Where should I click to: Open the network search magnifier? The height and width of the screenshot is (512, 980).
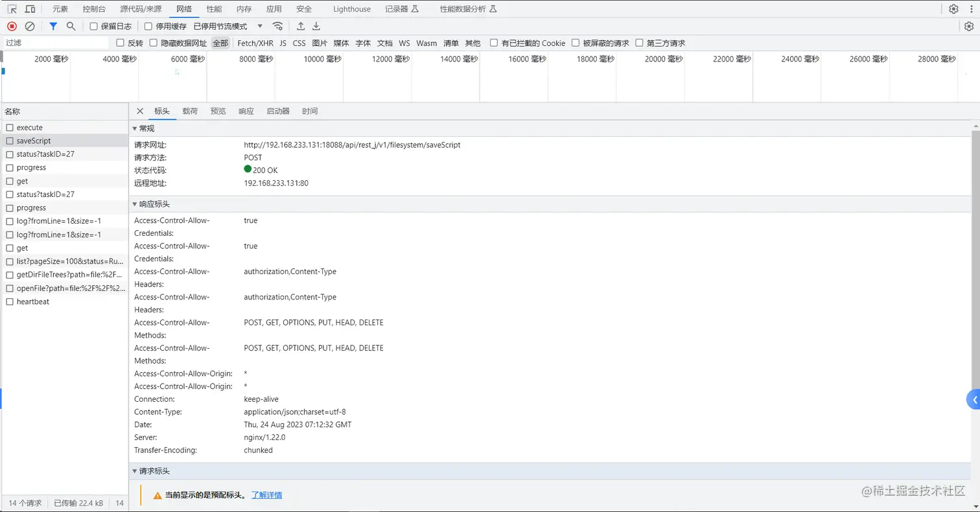tap(71, 26)
